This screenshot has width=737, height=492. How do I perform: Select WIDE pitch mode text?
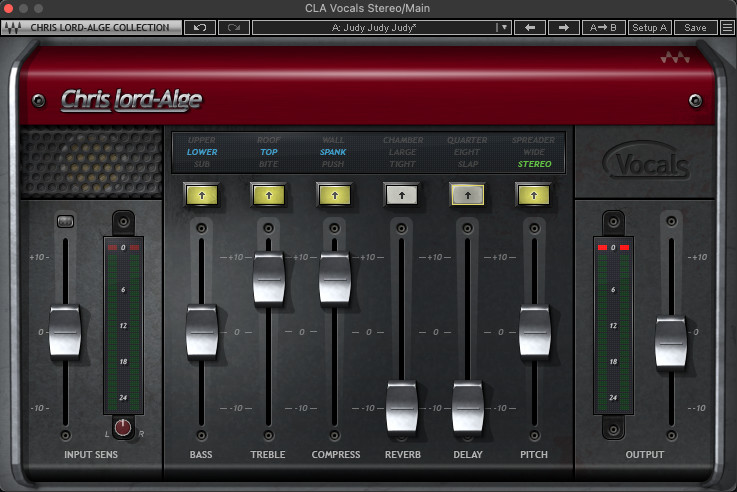click(534, 152)
